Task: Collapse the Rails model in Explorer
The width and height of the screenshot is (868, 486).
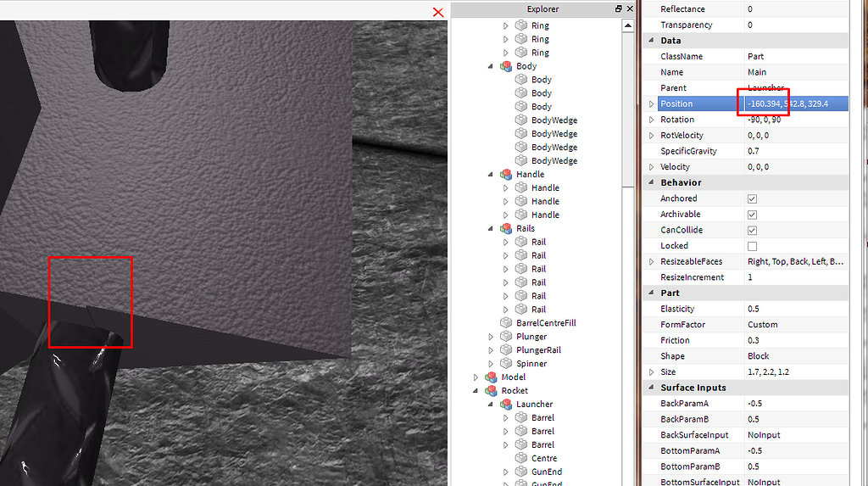Action: point(491,228)
